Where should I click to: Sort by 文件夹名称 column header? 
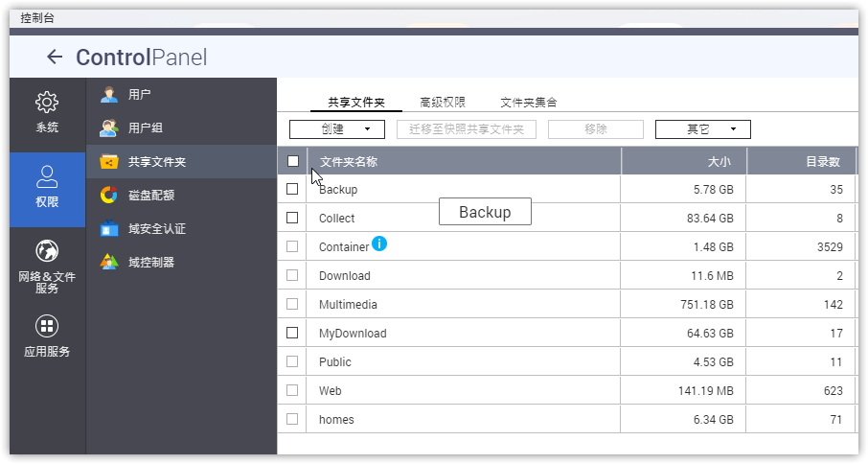coord(349,162)
